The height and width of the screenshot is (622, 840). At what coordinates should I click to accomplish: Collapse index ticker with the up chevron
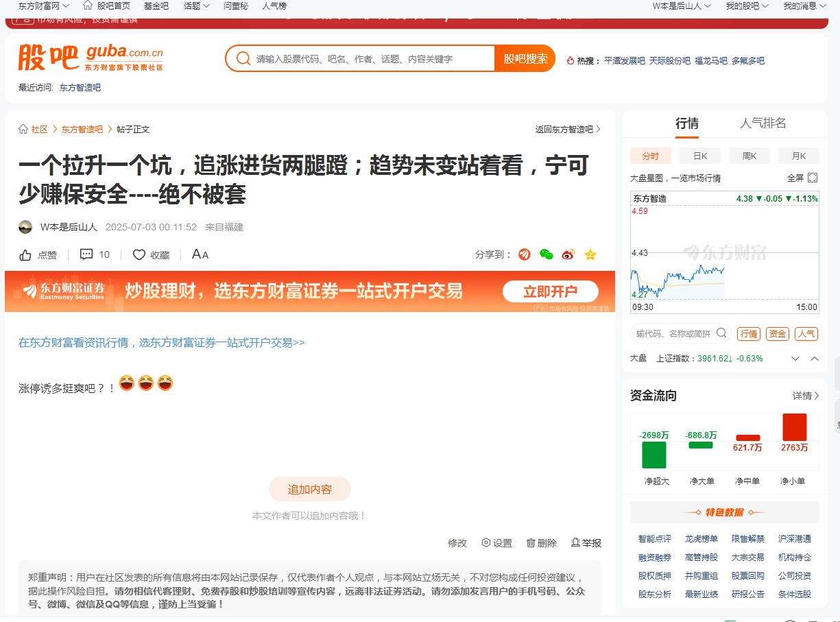point(815,359)
